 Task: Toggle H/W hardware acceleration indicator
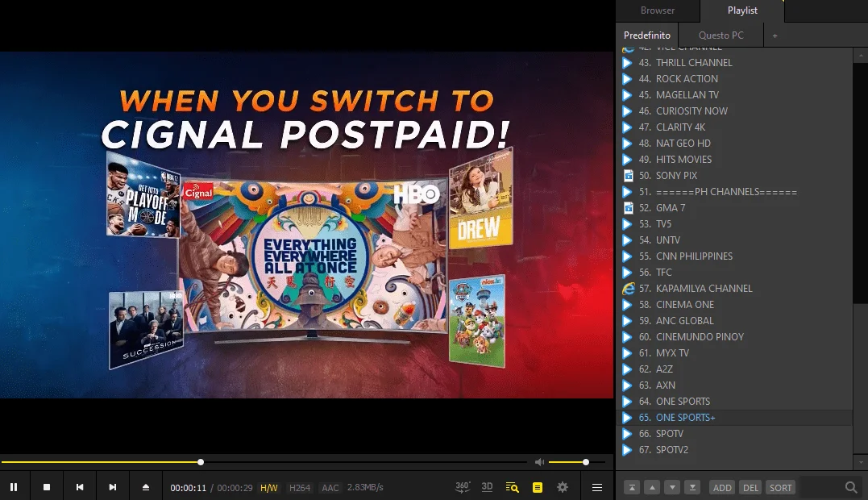coord(269,488)
